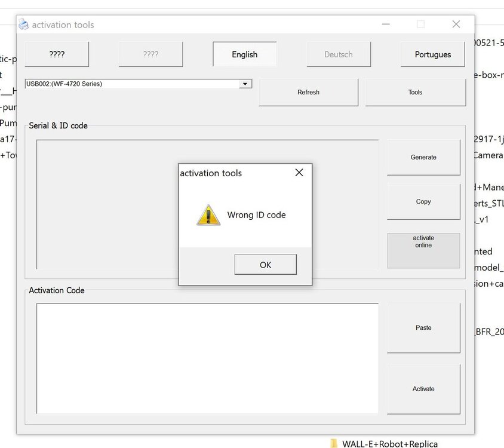Screen dimensions: 504x448
Task: Paste into the activation code field
Action: click(423, 328)
